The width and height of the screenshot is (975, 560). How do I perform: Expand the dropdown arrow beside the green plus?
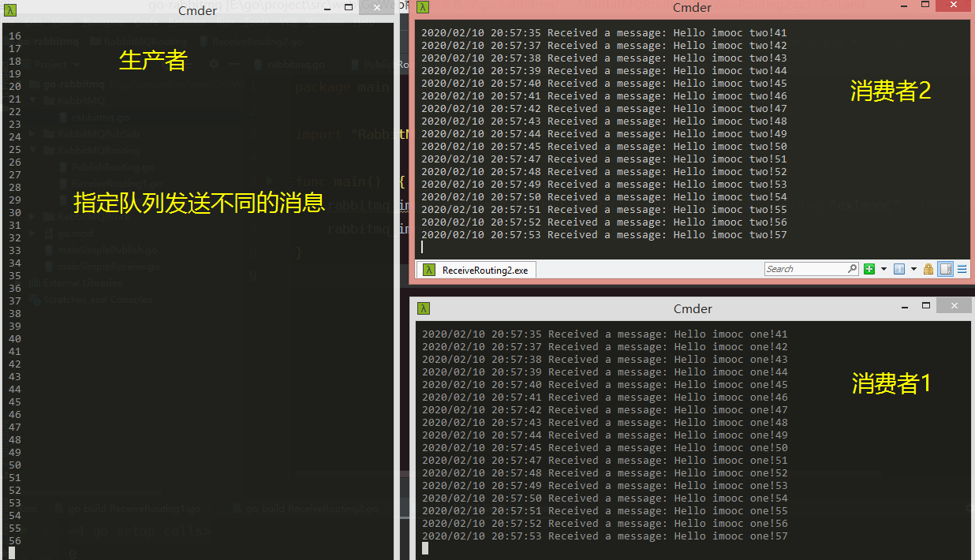point(883,269)
